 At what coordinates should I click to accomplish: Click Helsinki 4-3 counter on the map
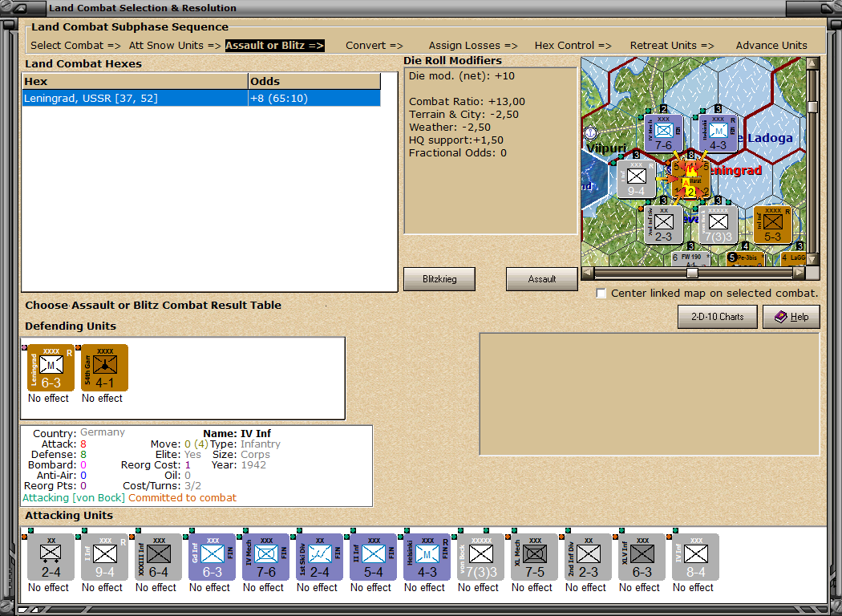click(x=718, y=133)
